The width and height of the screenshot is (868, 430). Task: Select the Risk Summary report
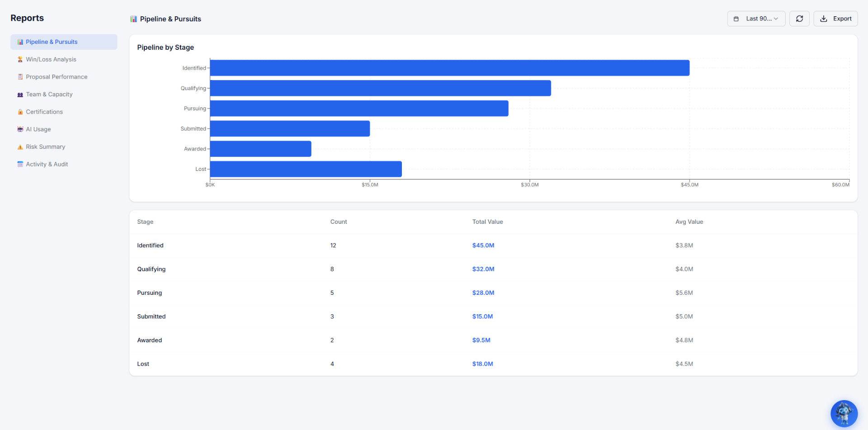coord(64,147)
